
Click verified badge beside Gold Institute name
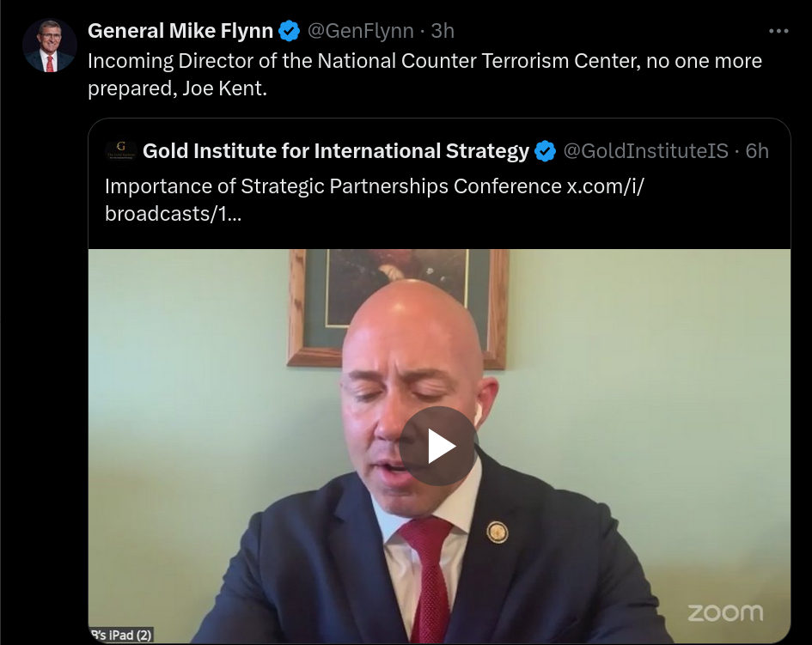[545, 151]
